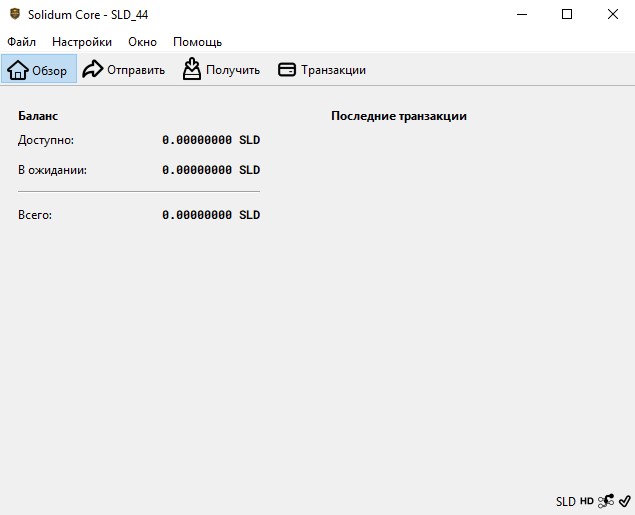Open the Транзакции transactions tab
635x515 pixels.
point(322,70)
